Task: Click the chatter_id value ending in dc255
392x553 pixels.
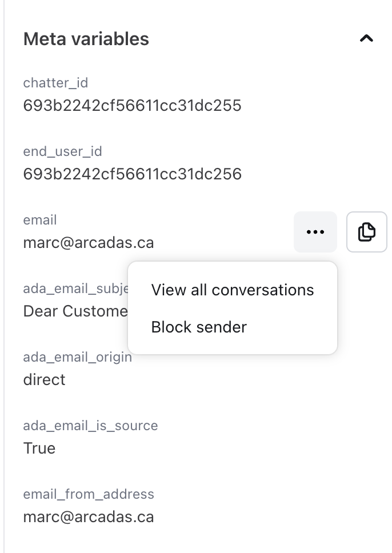Action: tap(132, 106)
